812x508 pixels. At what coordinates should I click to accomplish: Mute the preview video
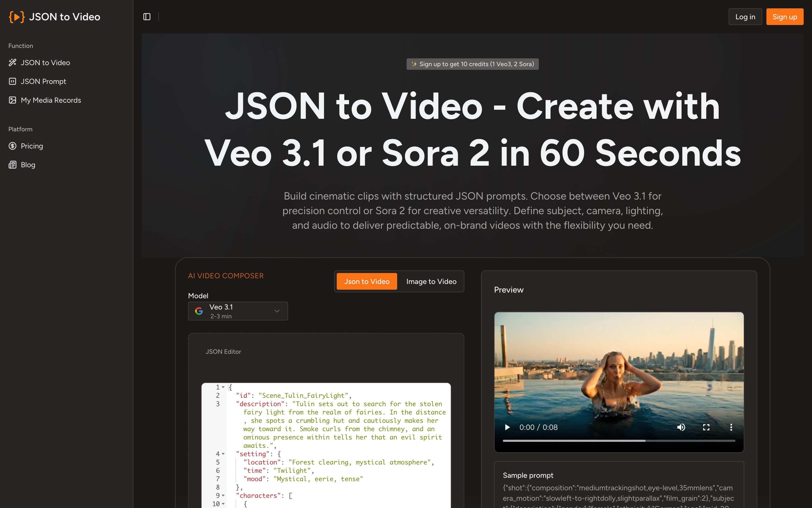tap(681, 427)
